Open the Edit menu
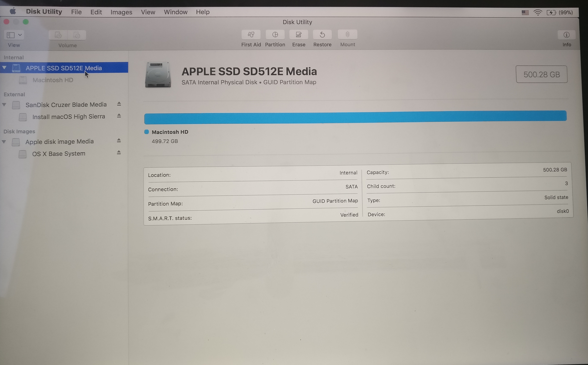 [96, 12]
